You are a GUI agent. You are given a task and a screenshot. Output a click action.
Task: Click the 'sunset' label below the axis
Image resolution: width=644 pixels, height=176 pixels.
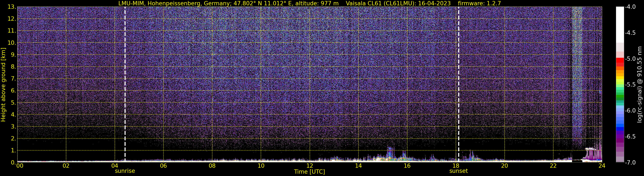459,171
